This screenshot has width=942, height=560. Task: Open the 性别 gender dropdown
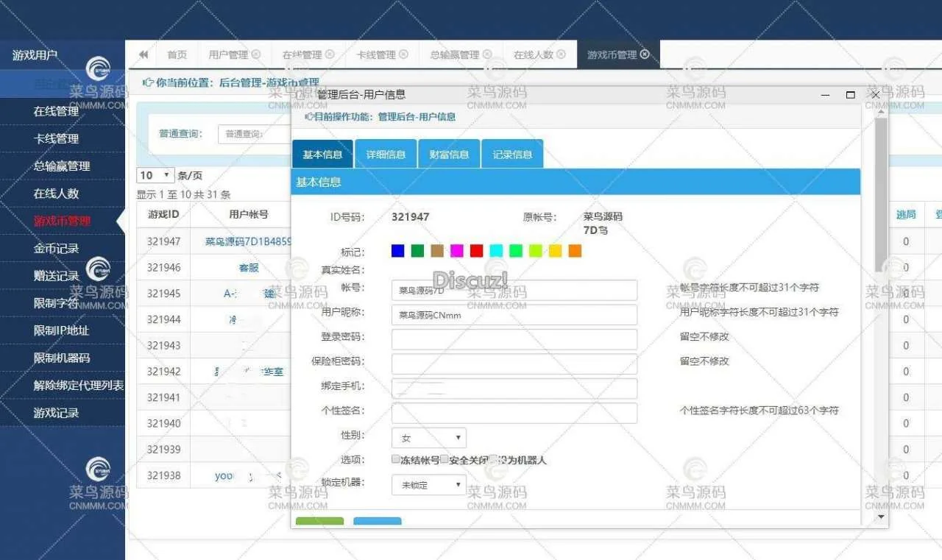428,438
